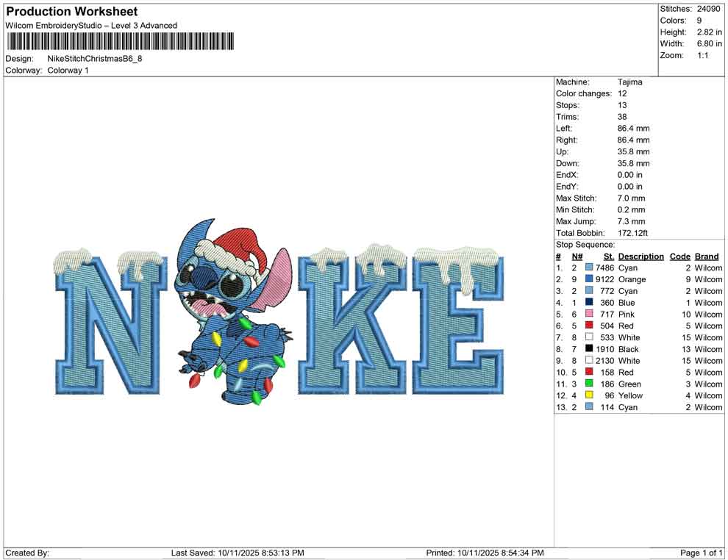Click the 'Printed: 10/11/2025 8:54:34 PM' footer
Screen dimensions: 728x560
point(485,553)
